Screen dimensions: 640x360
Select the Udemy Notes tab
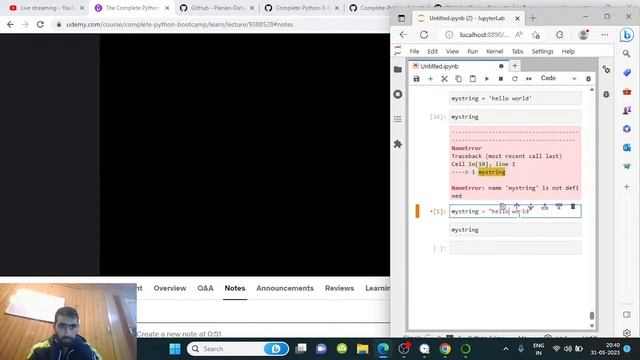[x=235, y=288]
